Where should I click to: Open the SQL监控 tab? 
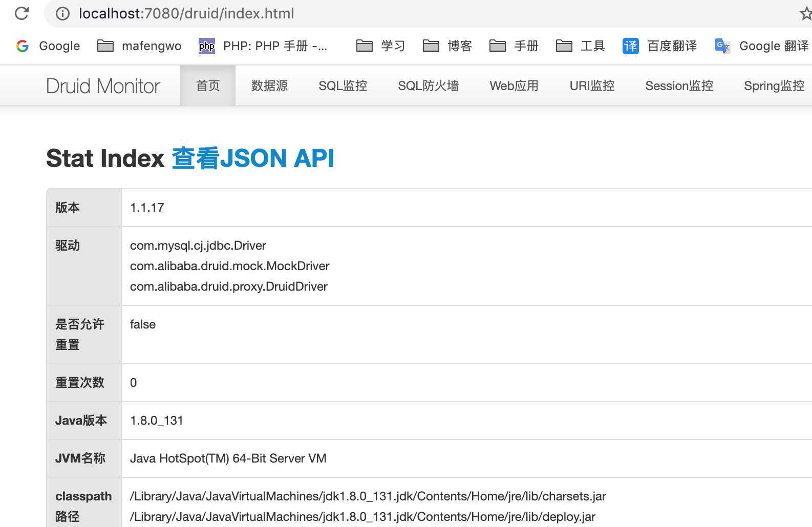(x=343, y=86)
